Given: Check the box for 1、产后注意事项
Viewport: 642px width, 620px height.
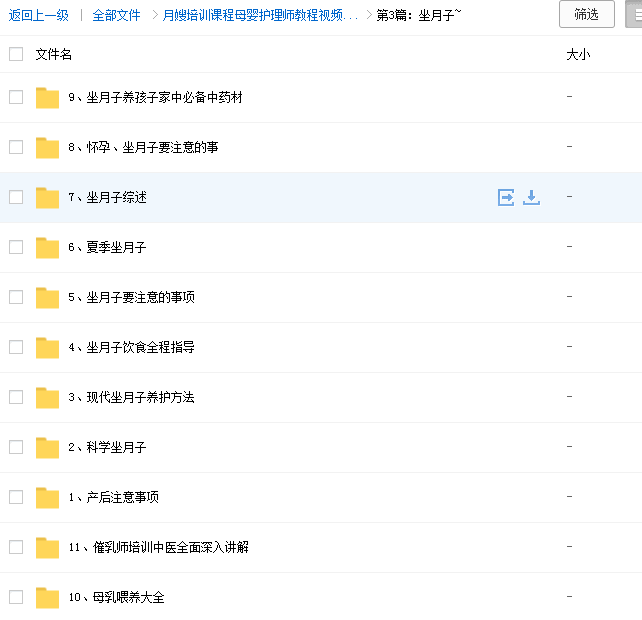Looking at the screenshot, I should tap(16, 497).
